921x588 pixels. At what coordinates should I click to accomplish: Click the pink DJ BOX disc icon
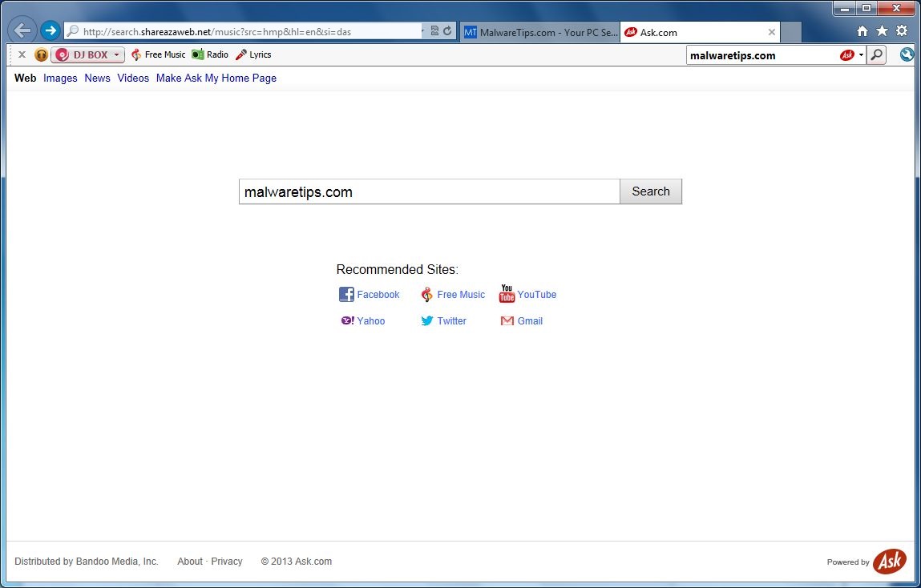[x=62, y=55]
